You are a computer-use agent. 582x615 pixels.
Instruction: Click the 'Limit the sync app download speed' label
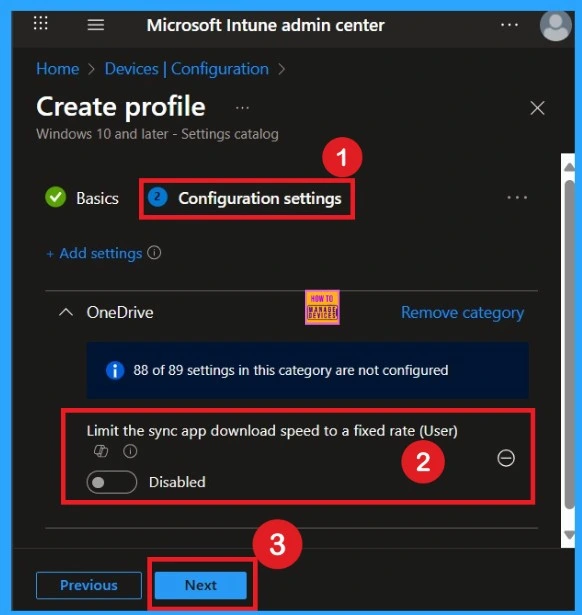point(272,431)
